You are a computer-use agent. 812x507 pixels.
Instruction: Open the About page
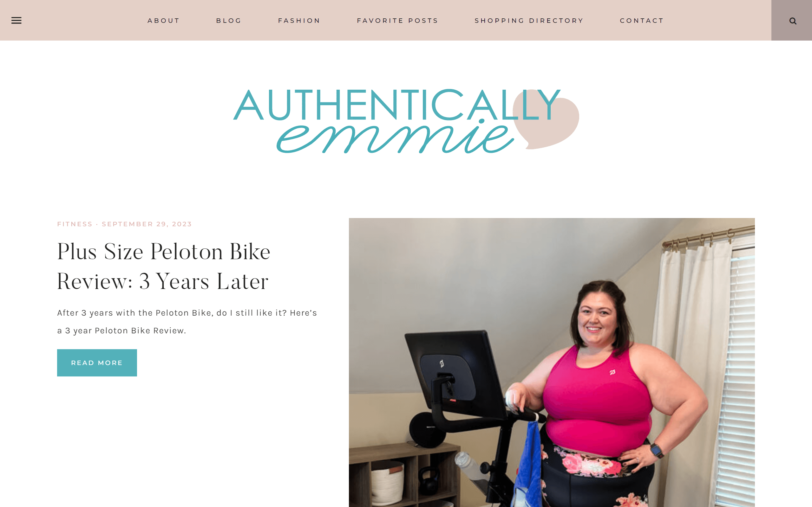click(164, 21)
